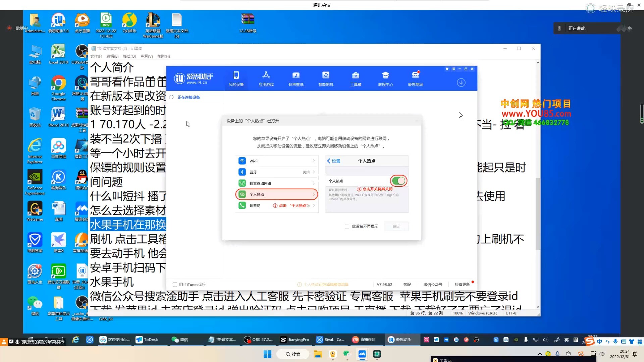Image resolution: width=644 pixels, height=362 pixels.
Task: Open 百度网盘 desktop icon
Action: tap(58, 148)
